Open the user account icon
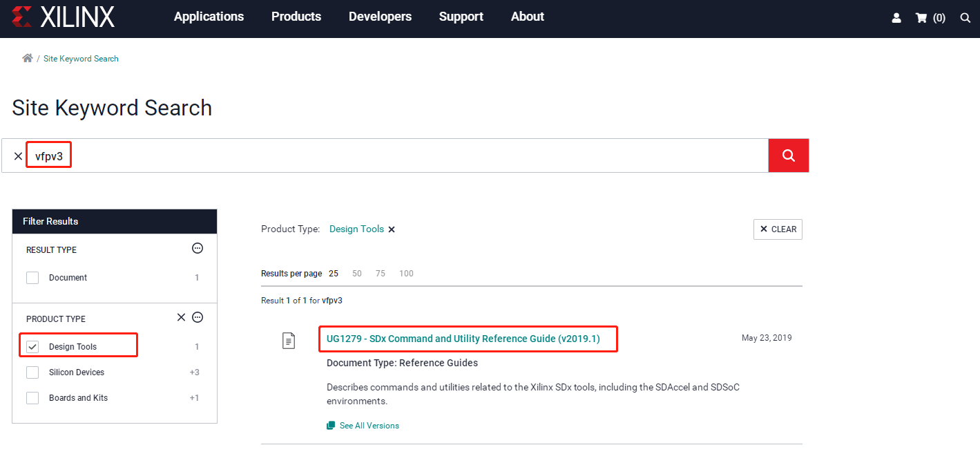Image resolution: width=980 pixels, height=463 pixels. click(896, 18)
